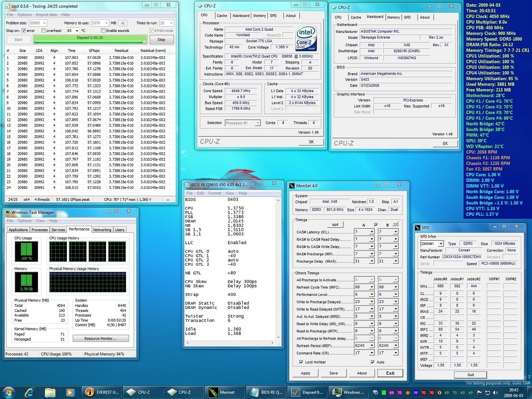Click the network tray icon
The image size is (532, 399).
click(x=487, y=393)
